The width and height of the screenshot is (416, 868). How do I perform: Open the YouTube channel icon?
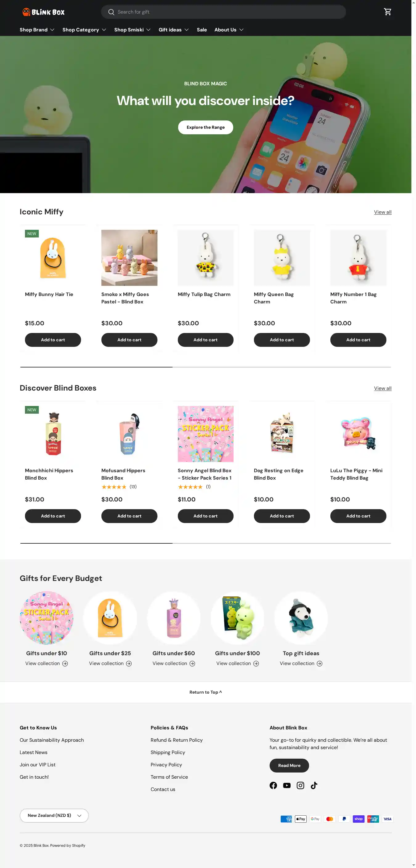(x=287, y=785)
